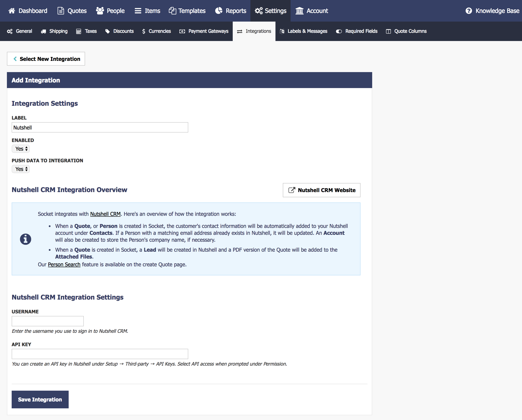This screenshot has height=420, width=522.
Task: Click the Save Integration button
Action: tap(40, 399)
